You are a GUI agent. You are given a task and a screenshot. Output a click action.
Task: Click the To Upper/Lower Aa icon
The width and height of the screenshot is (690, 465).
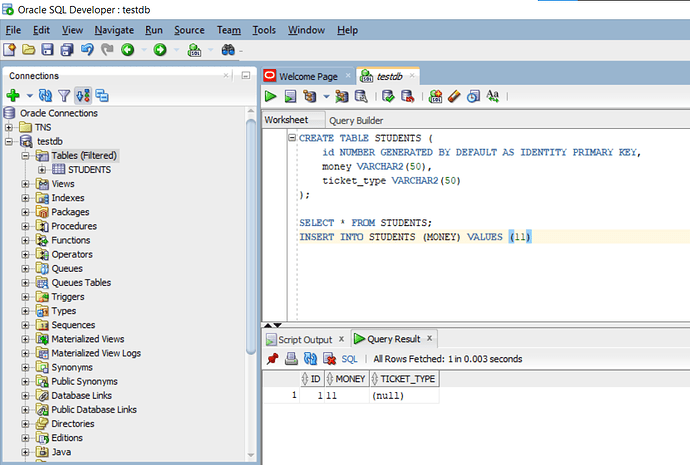pos(493,96)
